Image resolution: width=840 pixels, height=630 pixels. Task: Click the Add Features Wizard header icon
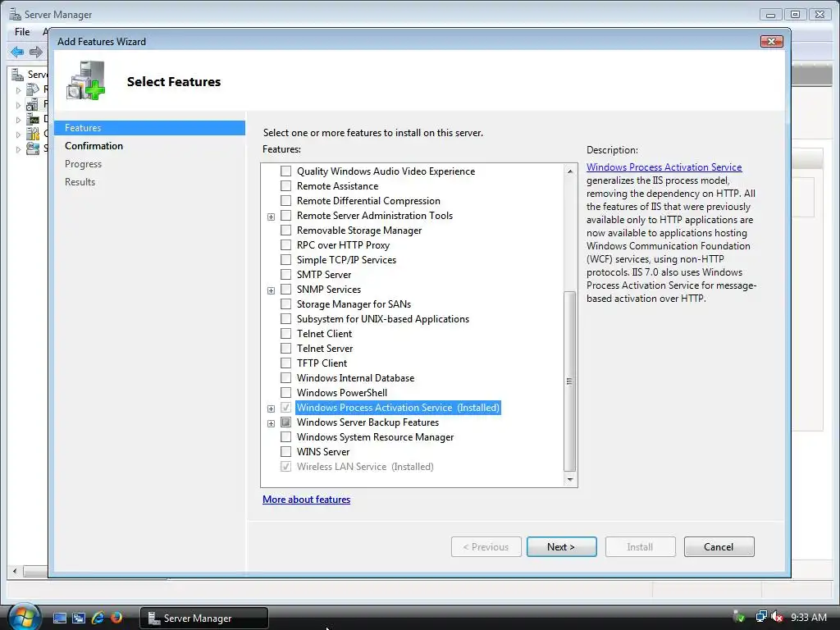85,81
